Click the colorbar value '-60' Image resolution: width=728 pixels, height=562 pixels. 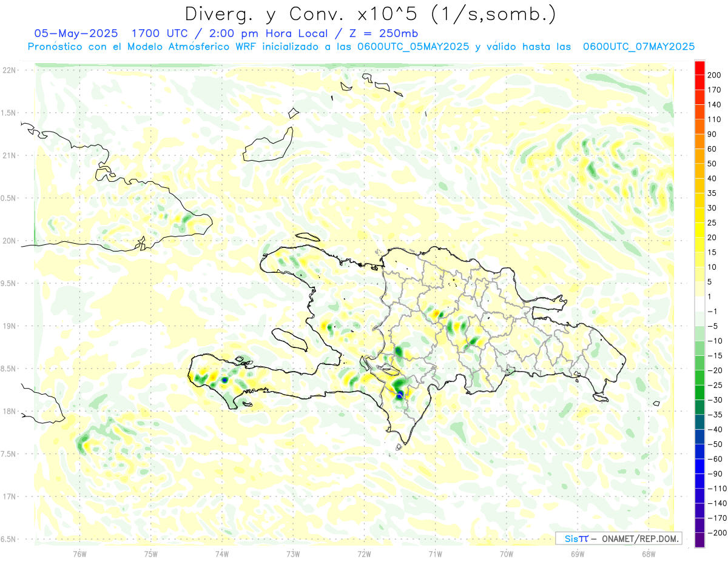click(x=716, y=459)
